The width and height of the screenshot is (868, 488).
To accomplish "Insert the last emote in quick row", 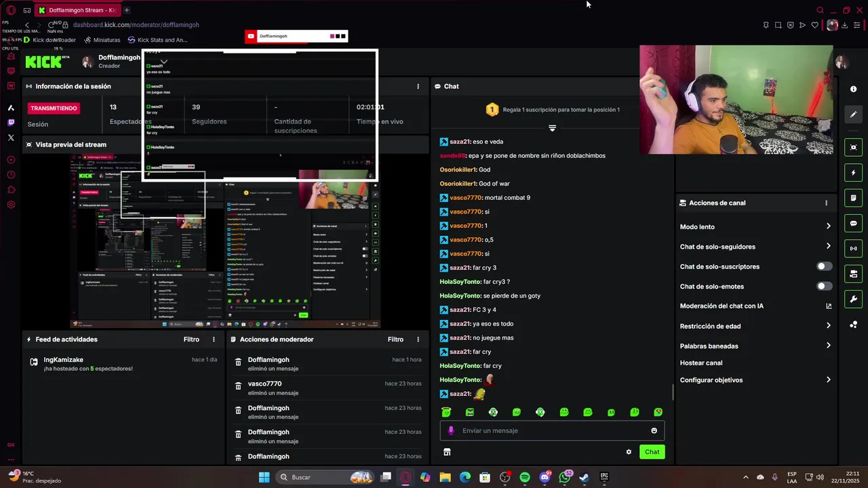I will pos(658,412).
